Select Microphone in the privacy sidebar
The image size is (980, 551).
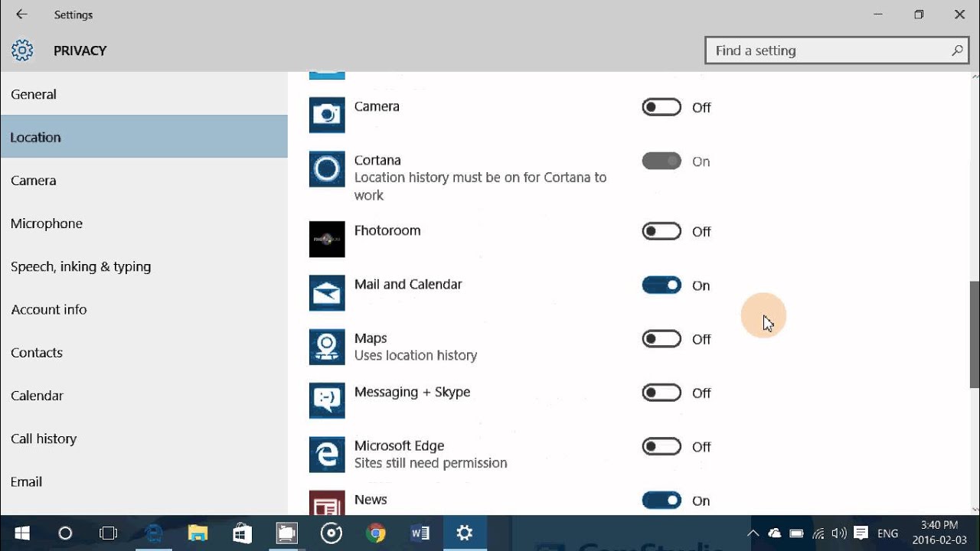pos(47,223)
